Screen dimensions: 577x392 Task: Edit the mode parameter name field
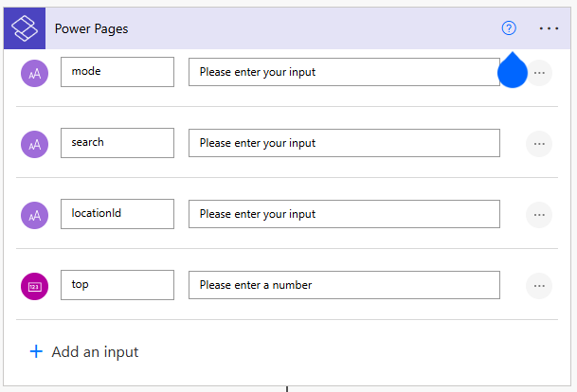(117, 72)
